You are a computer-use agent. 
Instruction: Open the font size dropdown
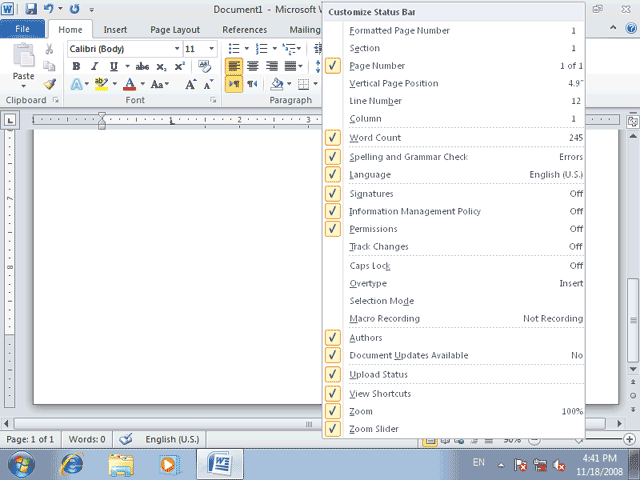tap(211, 49)
